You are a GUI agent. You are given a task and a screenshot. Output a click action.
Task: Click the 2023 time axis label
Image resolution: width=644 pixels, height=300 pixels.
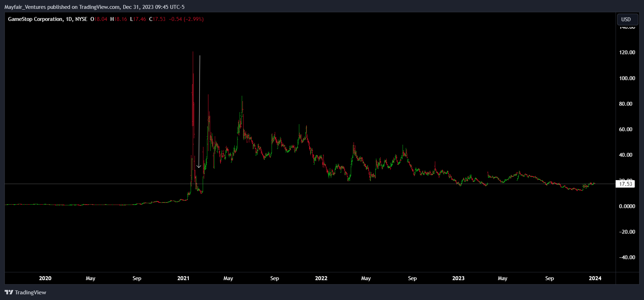458,278
